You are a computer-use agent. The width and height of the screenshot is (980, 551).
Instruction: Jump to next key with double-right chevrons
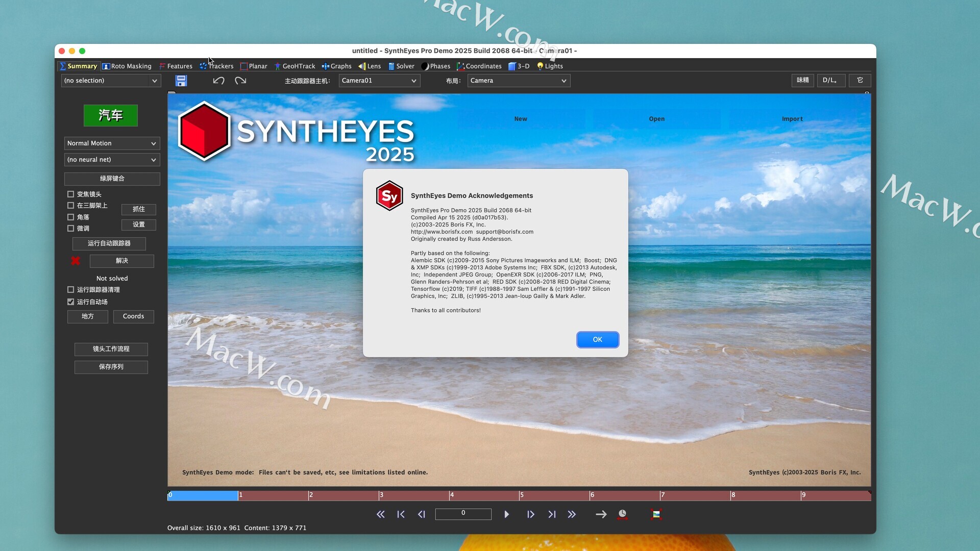[572, 514]
